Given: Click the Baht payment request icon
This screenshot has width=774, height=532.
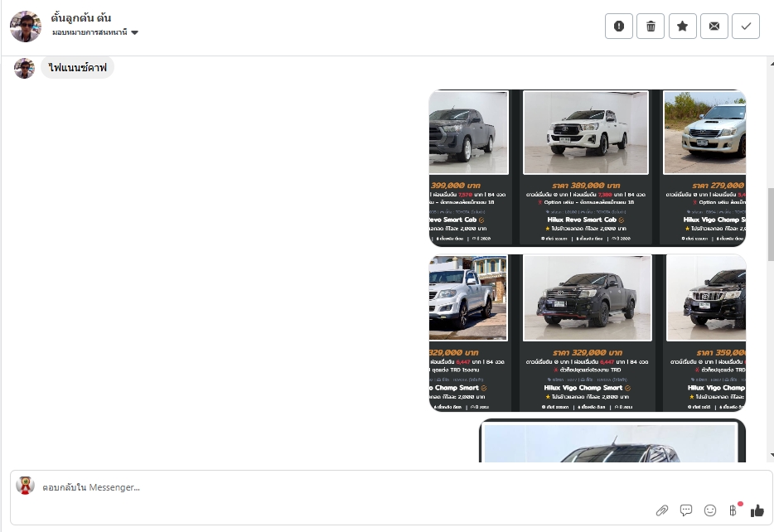Looking at the screenshot, I should click(x=733, y=510).
